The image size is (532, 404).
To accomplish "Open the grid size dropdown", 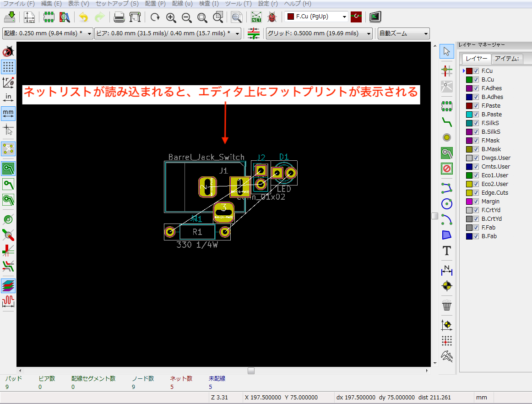I will 319,33.
